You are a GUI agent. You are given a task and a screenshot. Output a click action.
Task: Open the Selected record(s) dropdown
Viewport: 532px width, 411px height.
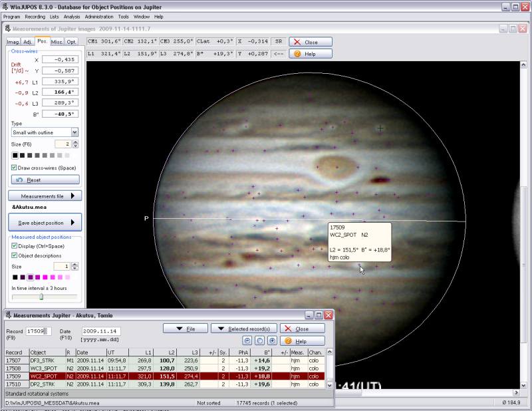[x=244, y=329]
